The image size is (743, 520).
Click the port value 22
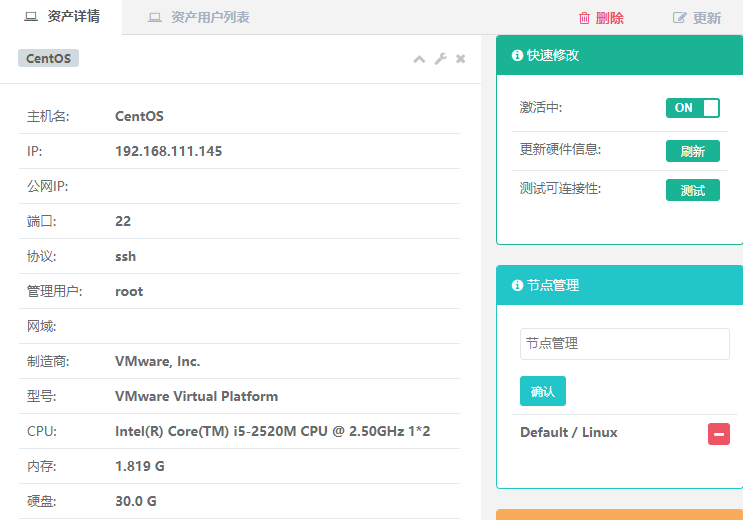[x=123, y=221]
